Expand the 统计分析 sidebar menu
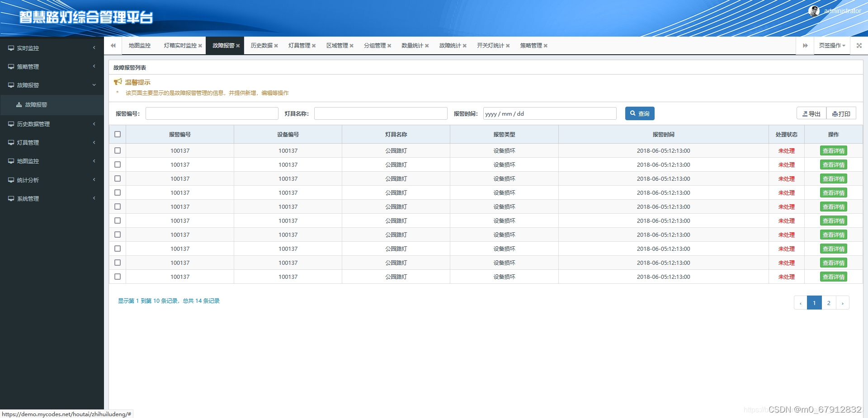 coord(52,180)
